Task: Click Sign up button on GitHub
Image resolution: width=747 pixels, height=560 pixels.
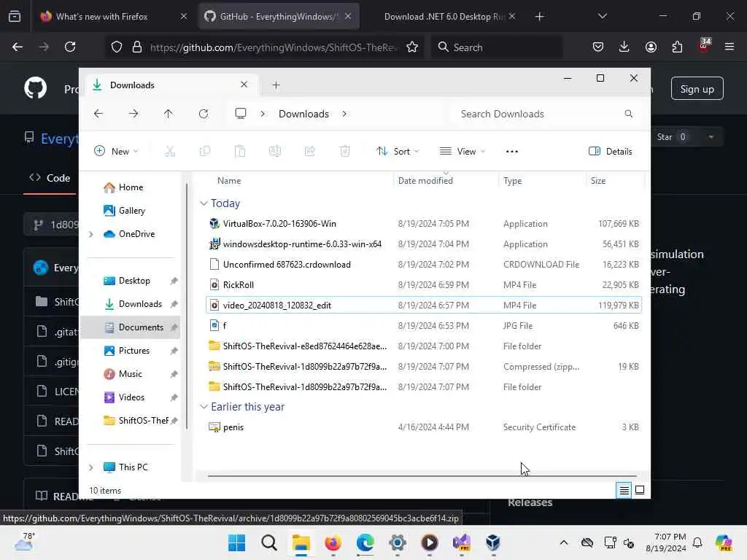Action: 697,88
